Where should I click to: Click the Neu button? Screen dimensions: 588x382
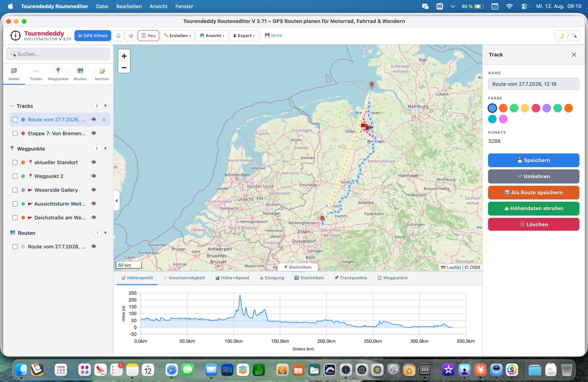(x=149, y=36)
